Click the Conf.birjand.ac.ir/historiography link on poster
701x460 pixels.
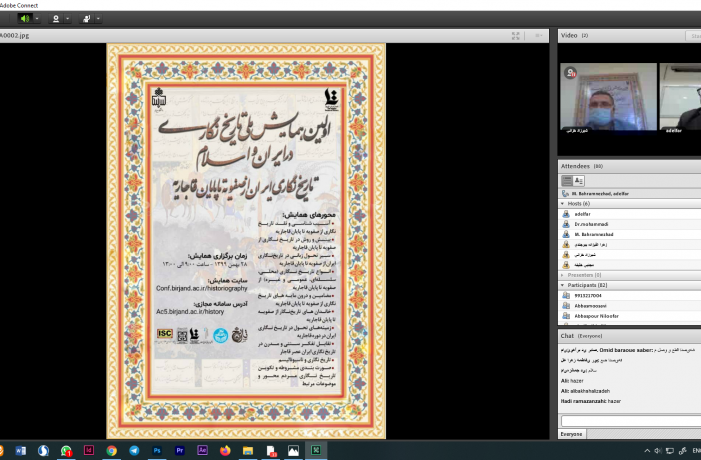[x=202, y=288]
